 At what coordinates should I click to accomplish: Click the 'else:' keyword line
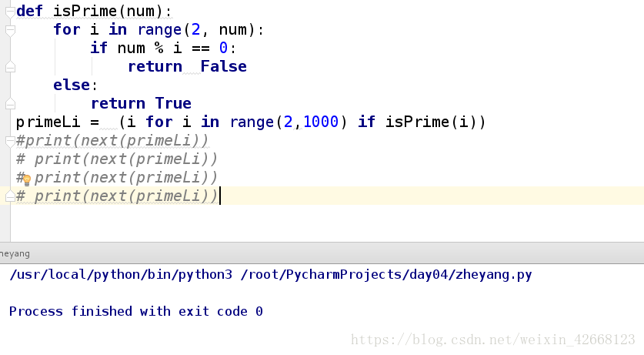tap(75, 85)
